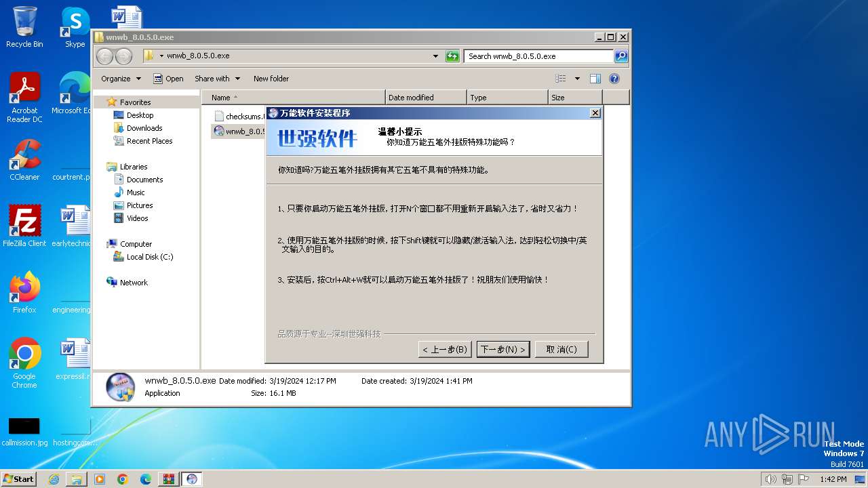The width and height of the screenshot is (868, 488).
Task: Click the Explorer search input field
Action: 539,56
